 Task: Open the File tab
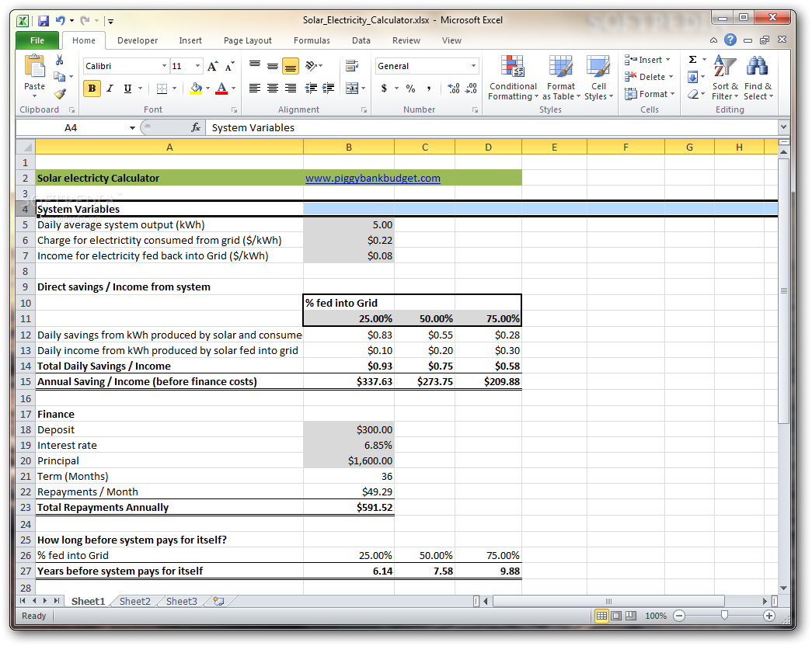point(37,40)
